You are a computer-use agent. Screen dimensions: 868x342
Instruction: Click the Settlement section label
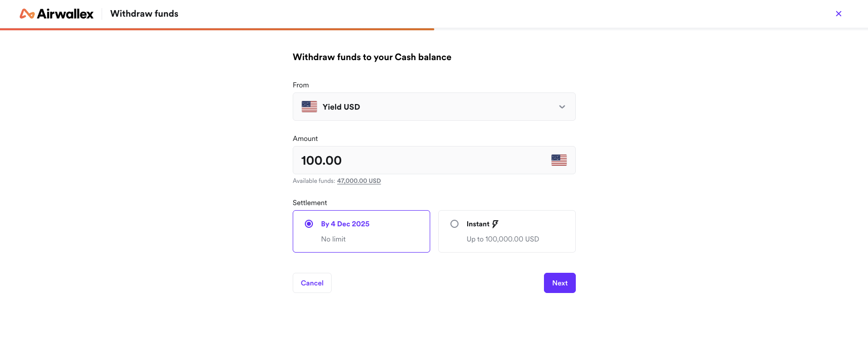pos(310,203)
